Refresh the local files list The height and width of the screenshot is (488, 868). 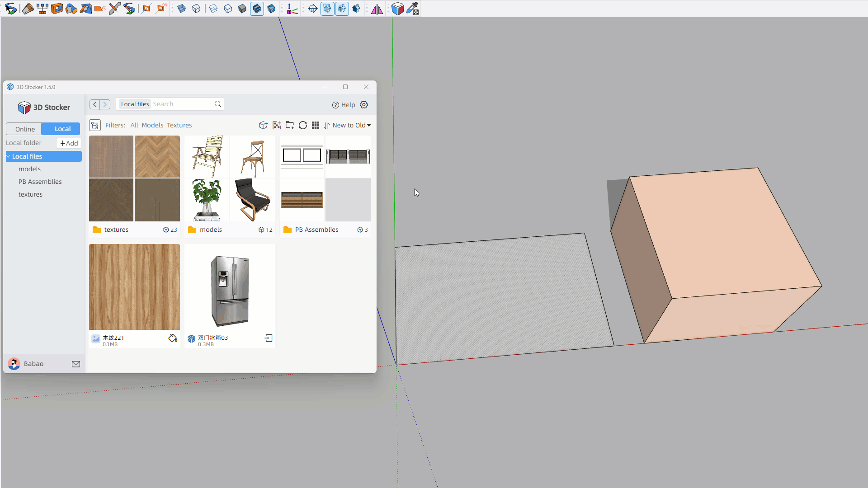303,125
